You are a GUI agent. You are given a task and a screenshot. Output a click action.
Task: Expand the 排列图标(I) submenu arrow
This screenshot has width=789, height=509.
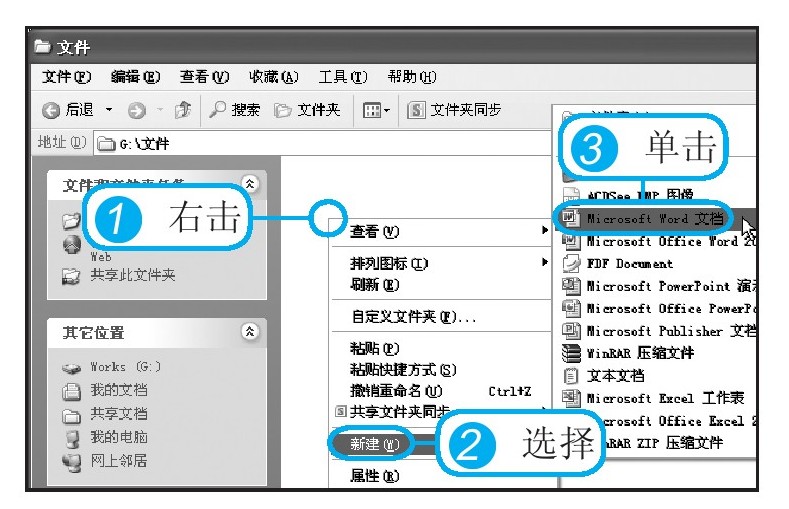pos(544,262)
